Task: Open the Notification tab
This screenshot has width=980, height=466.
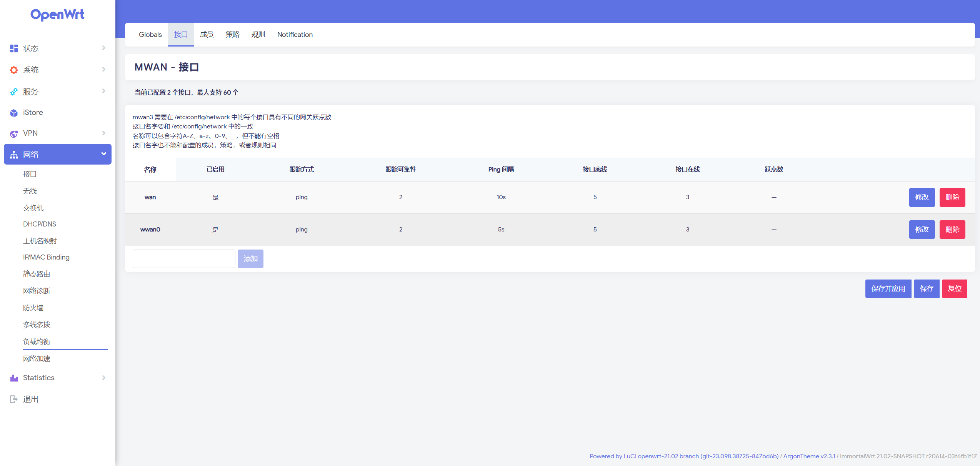Action: (295, 35)
